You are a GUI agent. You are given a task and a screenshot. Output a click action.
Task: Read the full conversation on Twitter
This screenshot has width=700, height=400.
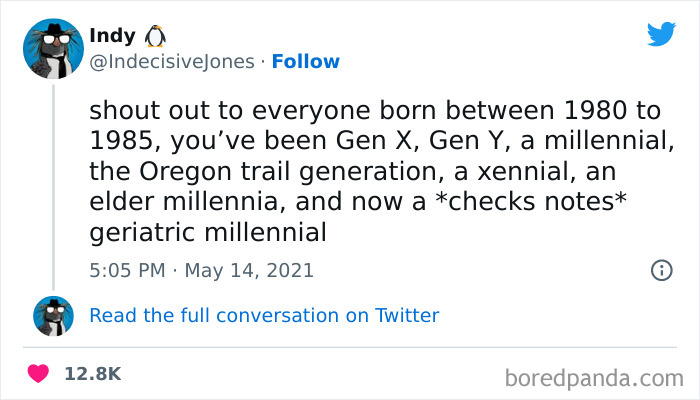[x=264, y=316]
